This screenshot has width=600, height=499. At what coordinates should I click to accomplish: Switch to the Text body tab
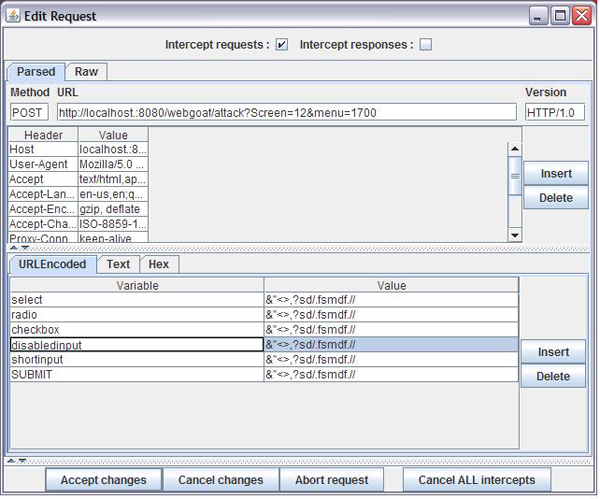(118, 264)
